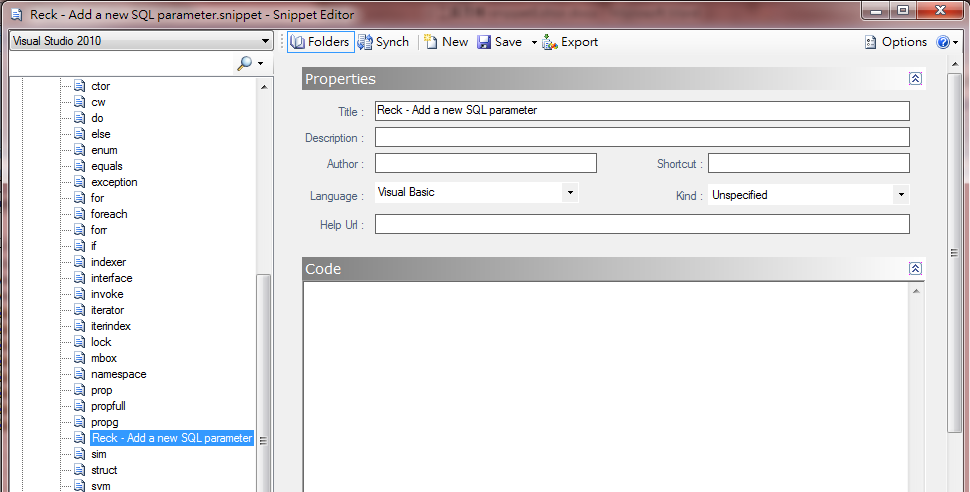
Task: Click into the Shortcut field
Action: click(x=809, y=163)
